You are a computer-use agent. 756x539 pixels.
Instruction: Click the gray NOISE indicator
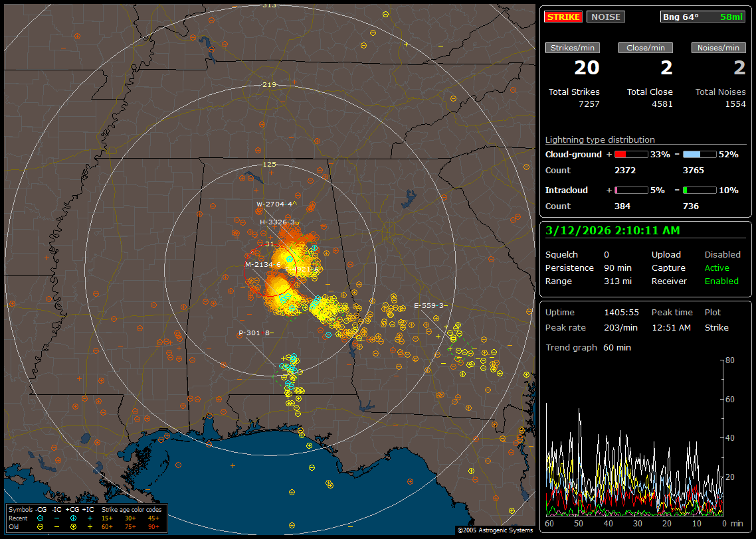click(605, 17)
